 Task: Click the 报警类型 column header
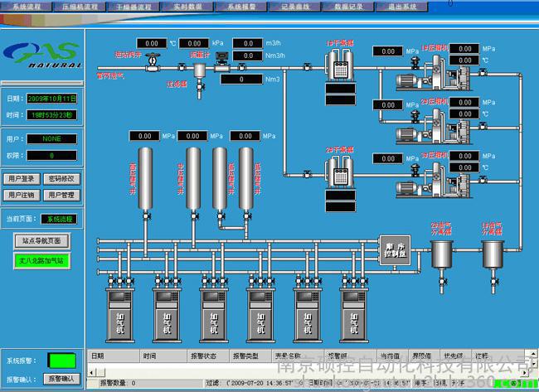250,356
